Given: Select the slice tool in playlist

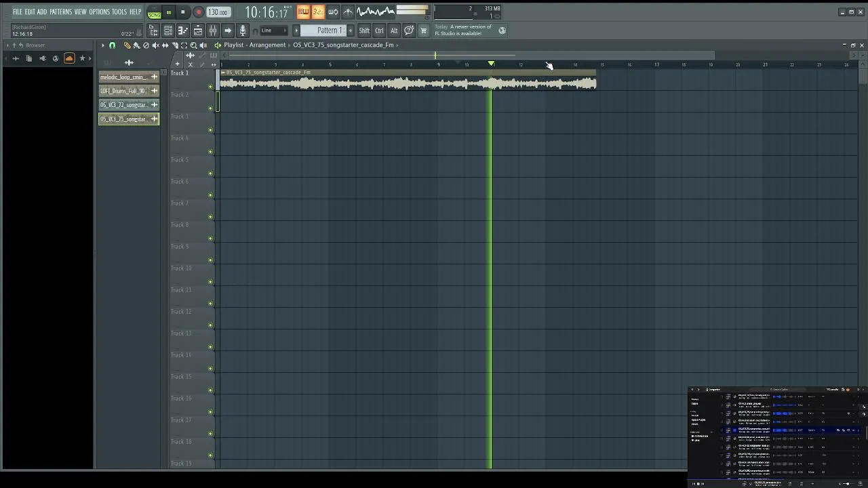Looking at the screenshot, I should 175,45.
